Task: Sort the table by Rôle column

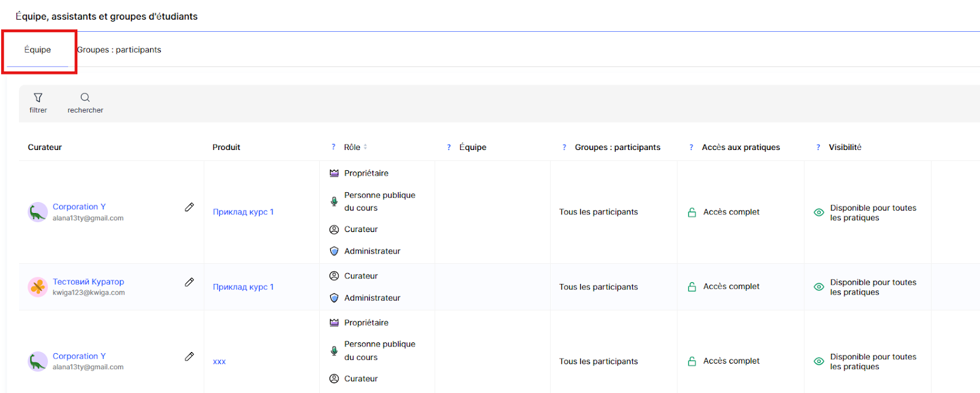Action: click(366, 147)
